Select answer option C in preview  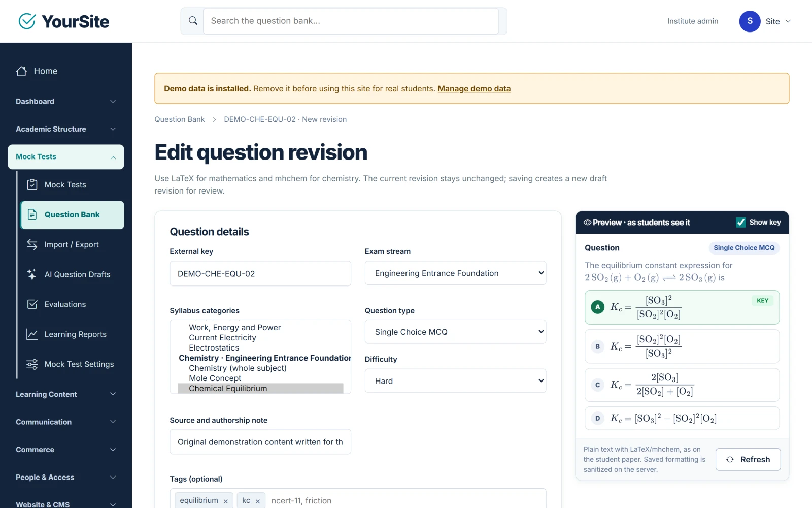point(682,385)
